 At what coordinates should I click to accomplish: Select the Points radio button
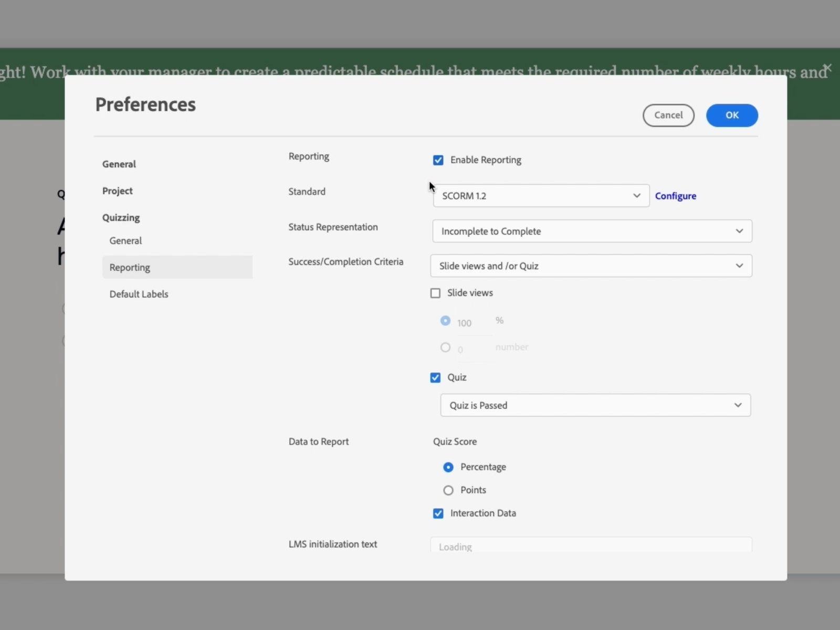[x=448, y=490]
